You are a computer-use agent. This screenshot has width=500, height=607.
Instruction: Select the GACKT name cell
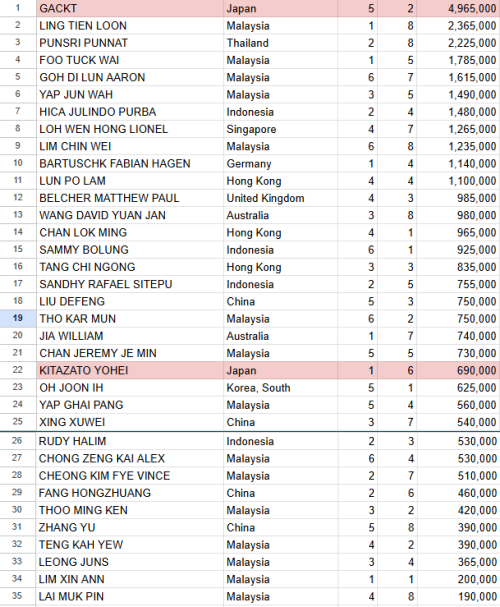tap(130, 9)
